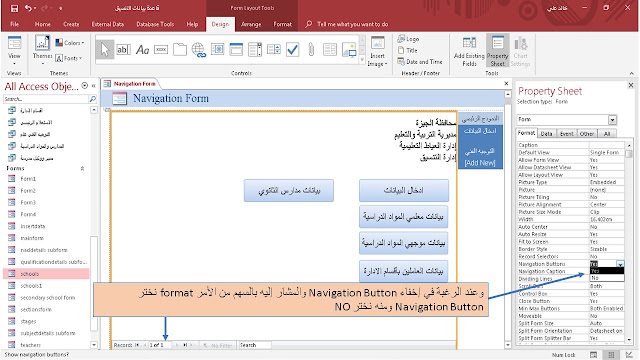Choose No in Navigation Buttons dropdown list
The image size is (640, 360).
(x=607, y=278)
